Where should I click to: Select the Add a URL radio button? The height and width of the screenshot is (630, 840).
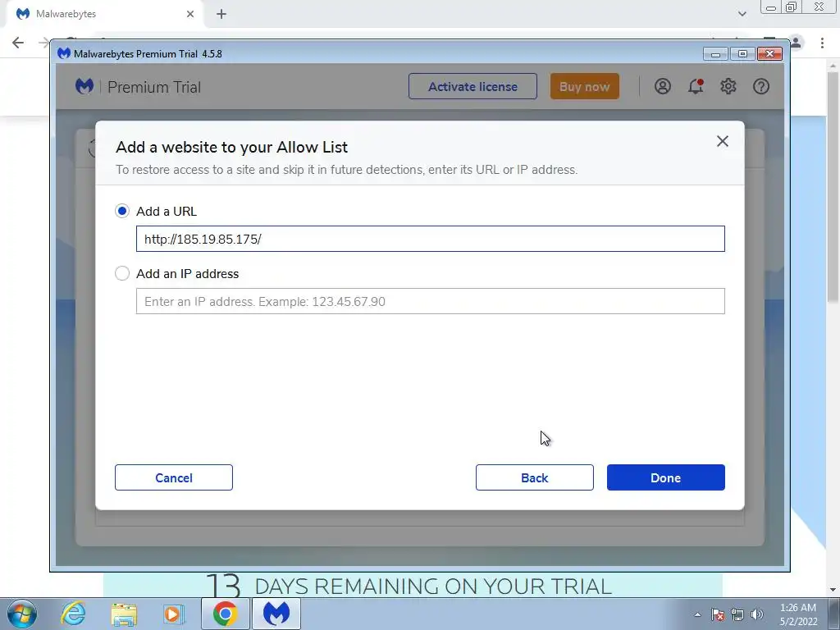pyautogui.click(x=122, y=211)
